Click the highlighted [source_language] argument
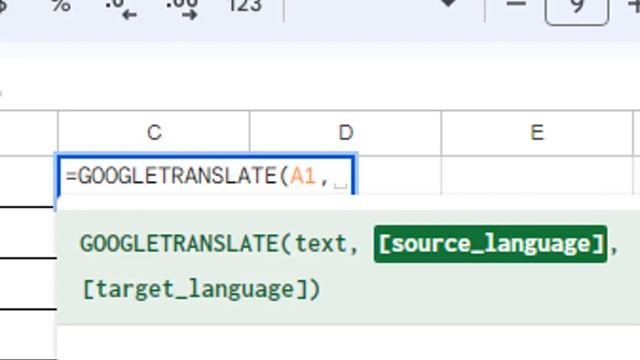 tap(491, 244)
